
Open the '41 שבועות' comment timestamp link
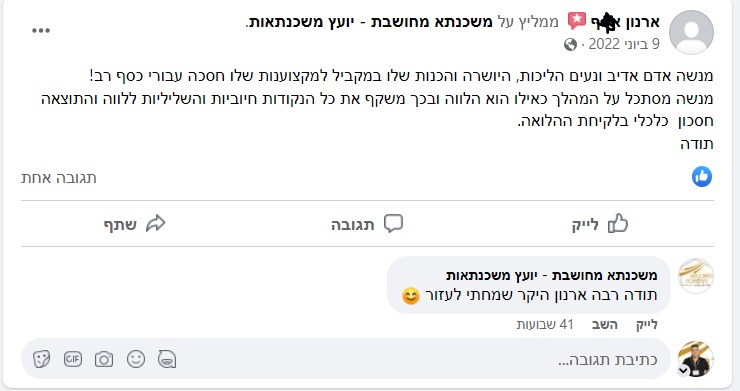point(545,325)
